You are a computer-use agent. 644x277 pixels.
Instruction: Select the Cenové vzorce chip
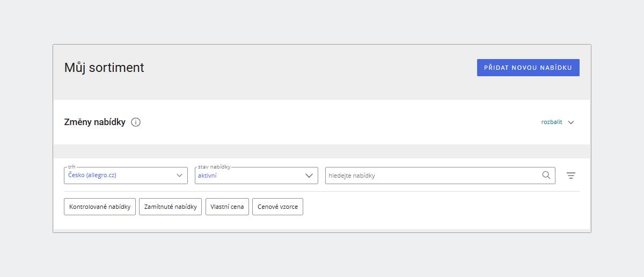(x=277, y=207)
